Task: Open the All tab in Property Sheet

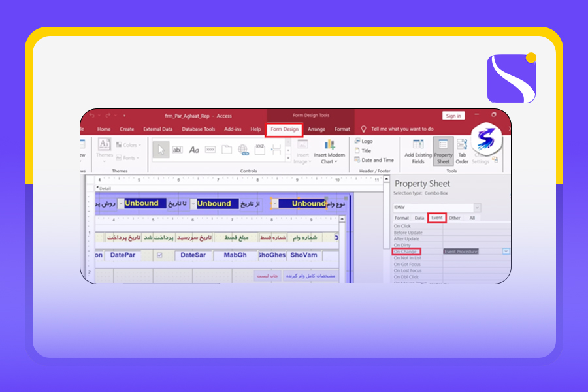Action: (x=472, y=218)
